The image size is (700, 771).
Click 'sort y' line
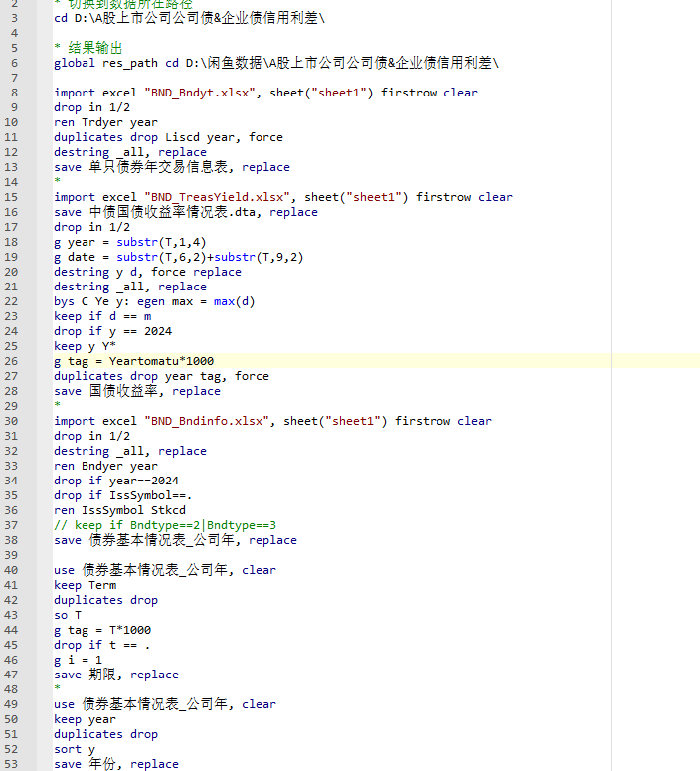point(75,749)
